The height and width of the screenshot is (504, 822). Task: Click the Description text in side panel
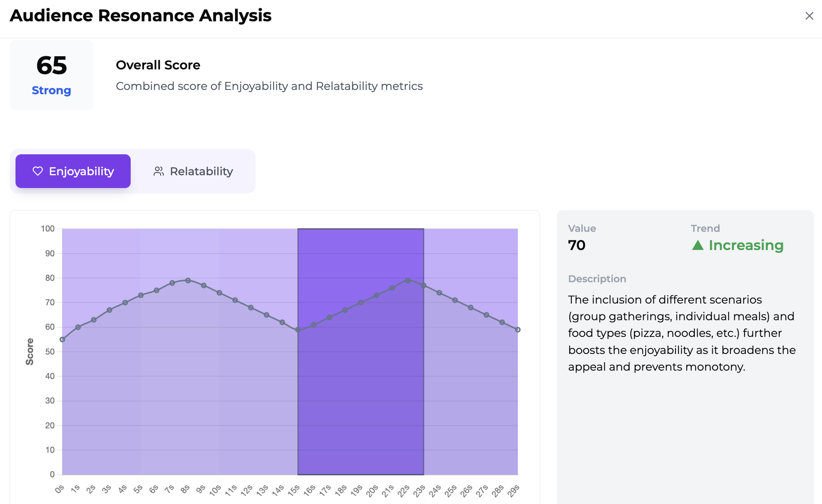point(682,333)
